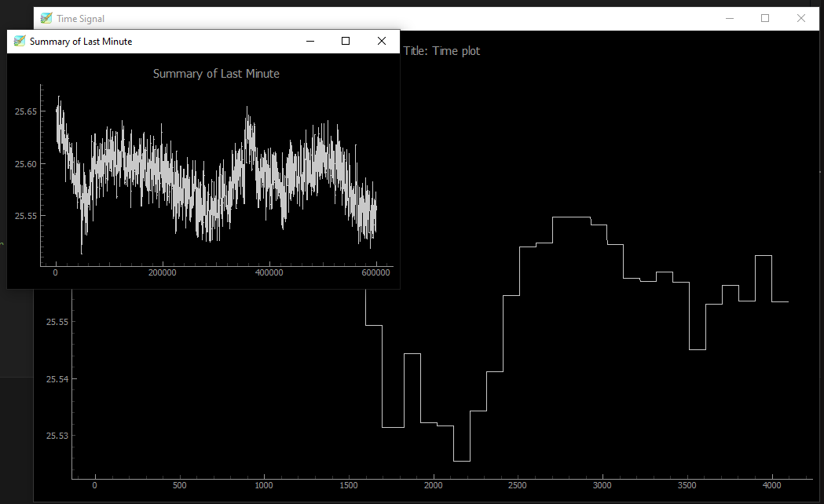
Task: Click the 25.53 y-axis label in Time plot
Action: [57, 436]
